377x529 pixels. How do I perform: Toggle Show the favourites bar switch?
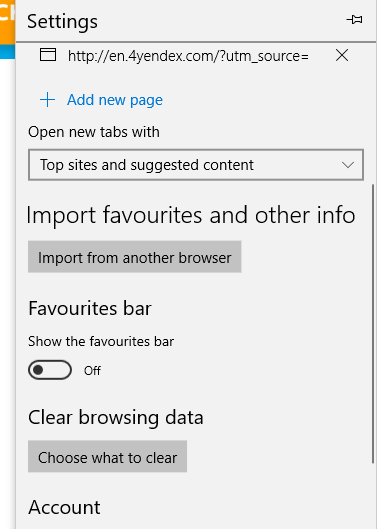(x=50, y=370)
